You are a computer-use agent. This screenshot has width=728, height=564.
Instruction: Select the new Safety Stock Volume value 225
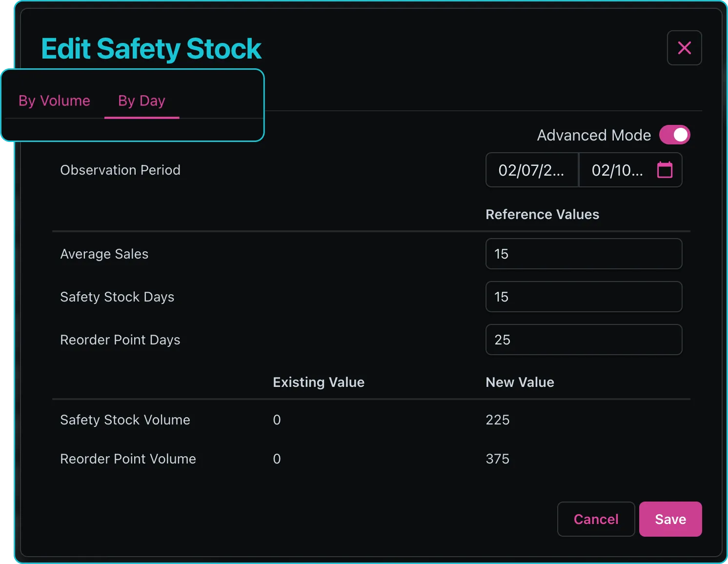click(498, 420)
